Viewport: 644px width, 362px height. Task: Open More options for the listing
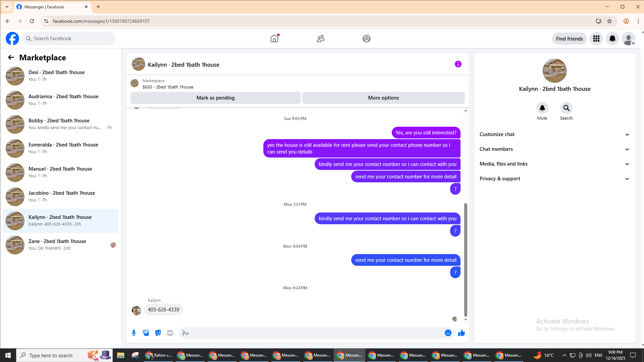tap(383, 98)
